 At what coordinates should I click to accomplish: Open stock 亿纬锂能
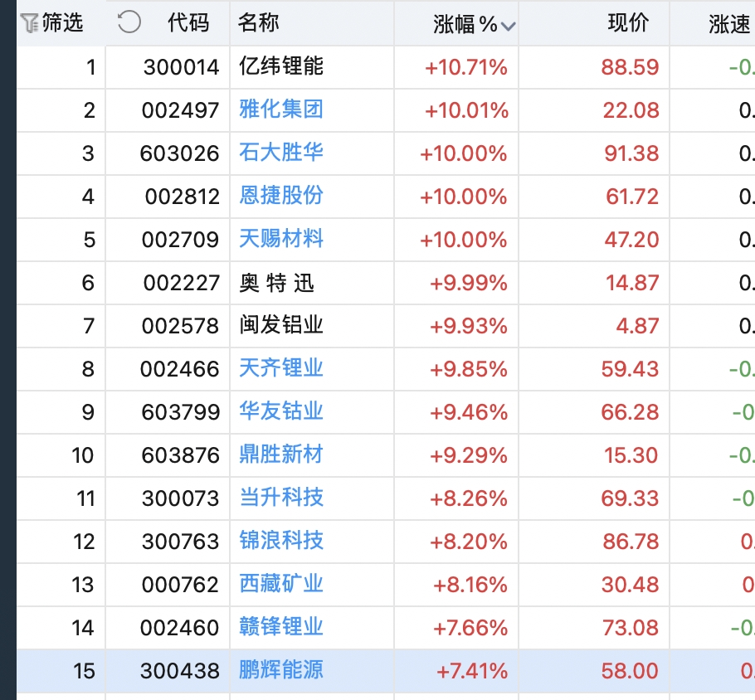[281, 66]
